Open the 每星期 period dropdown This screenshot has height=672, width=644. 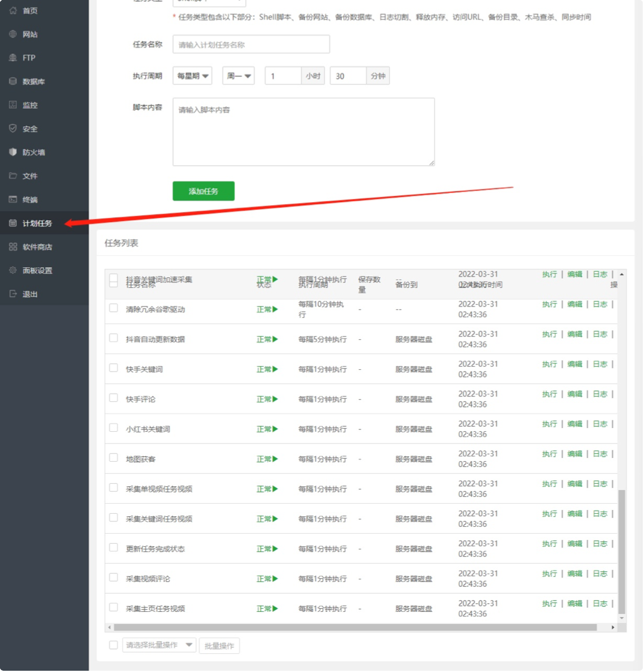click(192, 76)
